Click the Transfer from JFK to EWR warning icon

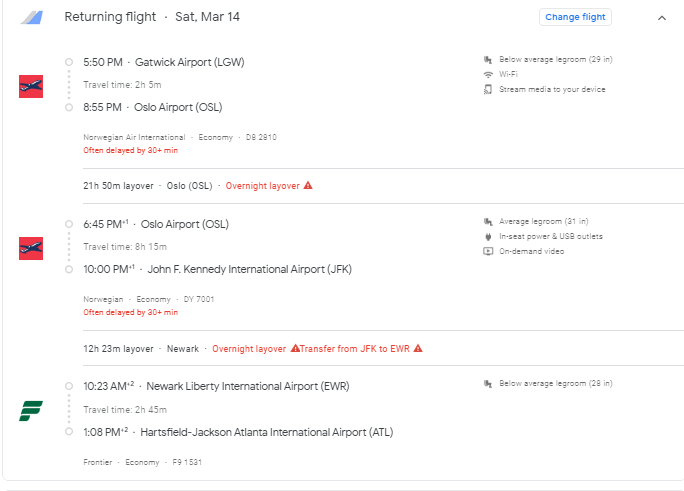(x=418, y=348)
